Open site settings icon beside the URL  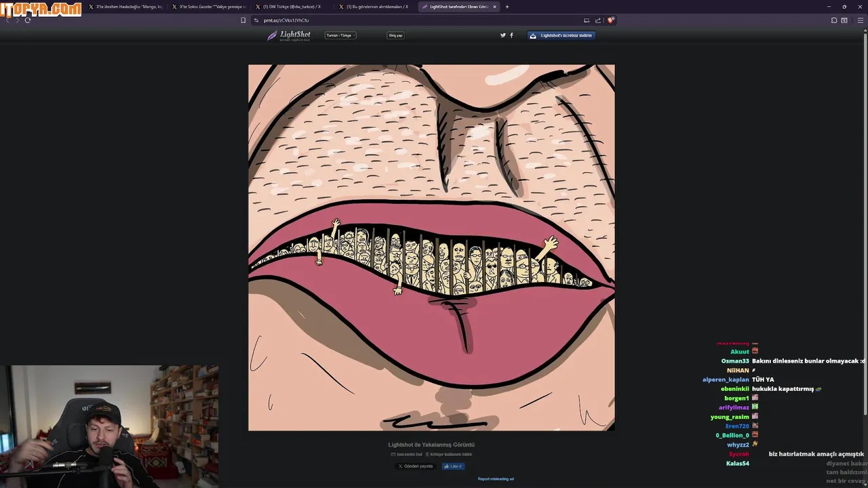(x=256, y=20)
